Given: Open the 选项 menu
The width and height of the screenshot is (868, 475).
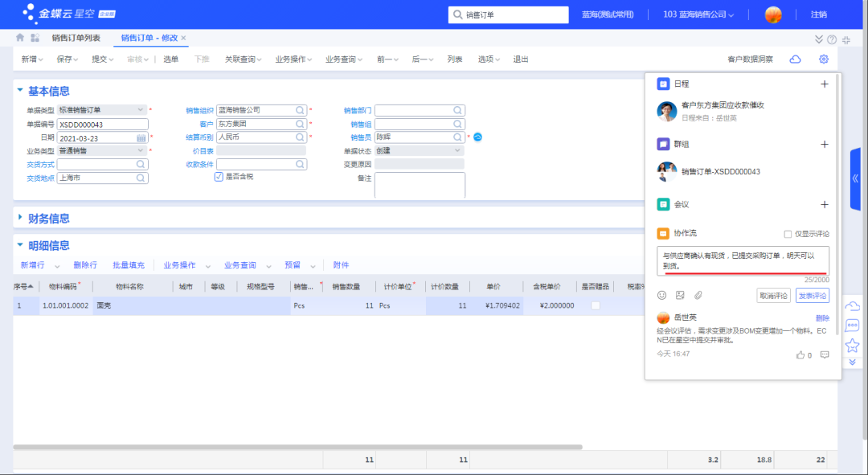Looking at the screenshot, I should pyautogui.click(x=489, y=59).
